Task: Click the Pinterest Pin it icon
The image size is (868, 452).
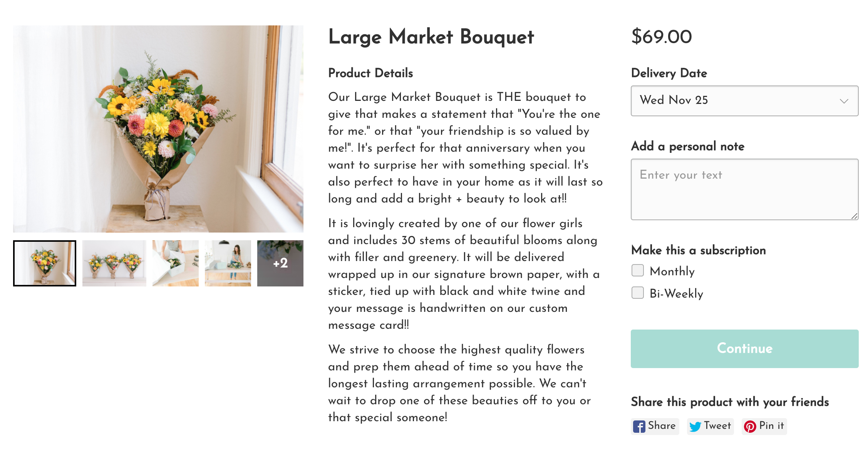Action: [x=750, y=427]
